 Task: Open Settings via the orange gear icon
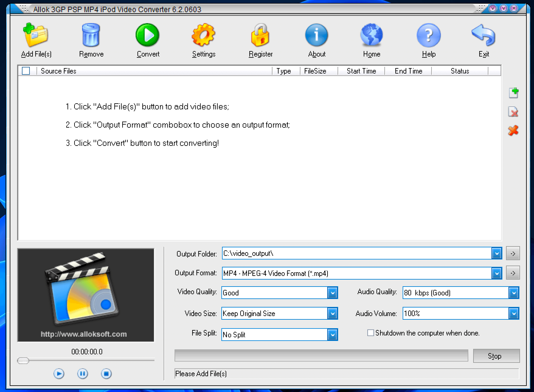point(203,35)
